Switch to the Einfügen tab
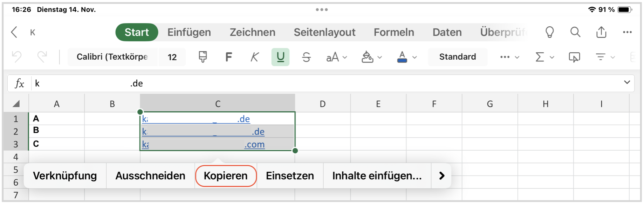Viewport: 644px width, 205px height. coord(189,32)
